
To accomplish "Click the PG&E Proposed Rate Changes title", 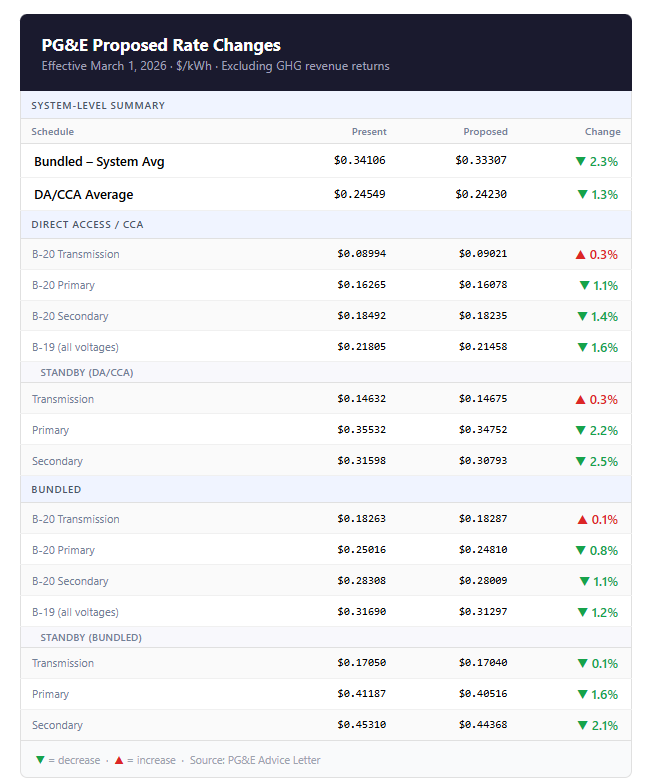I will pyautogui.click(x=161, y=45).
